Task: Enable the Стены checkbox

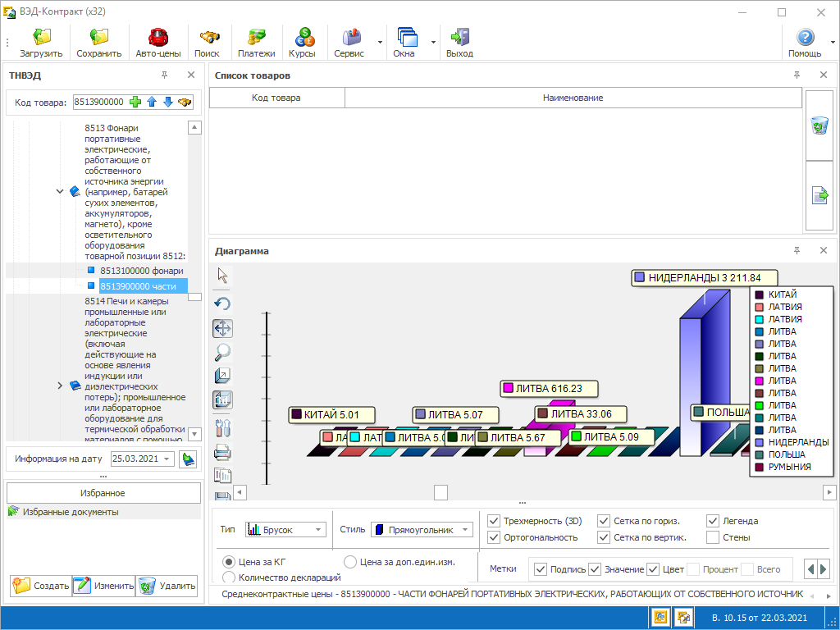Action: pos(713,537)
